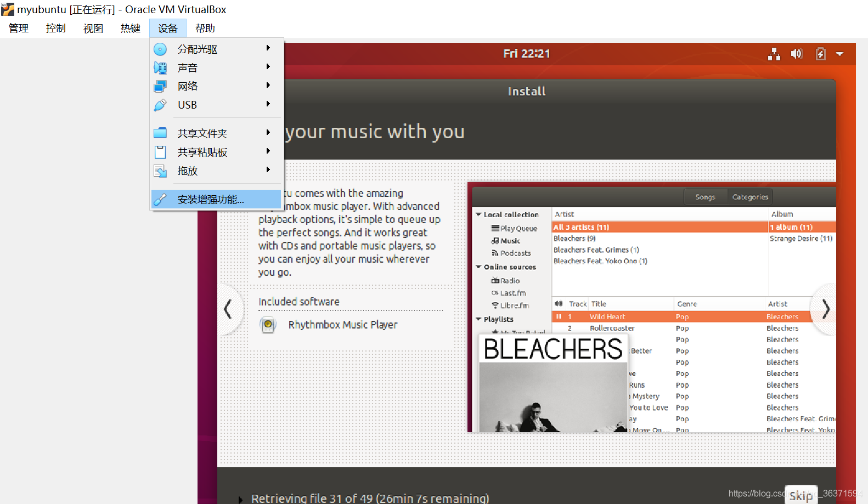Click the Ubuntu volume speaker icon
Screen dimensions: 868x504
point(797,54)
